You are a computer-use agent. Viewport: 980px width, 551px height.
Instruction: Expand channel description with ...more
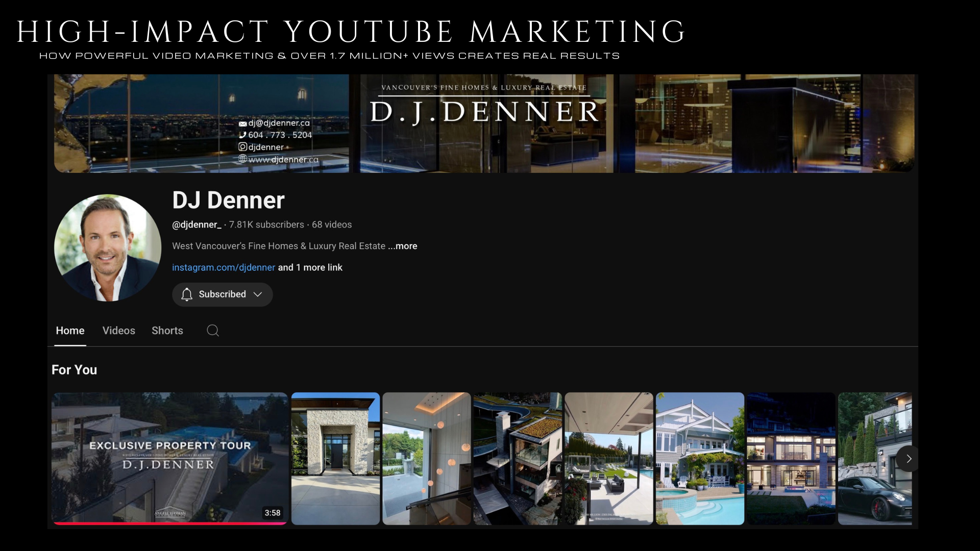403,246
